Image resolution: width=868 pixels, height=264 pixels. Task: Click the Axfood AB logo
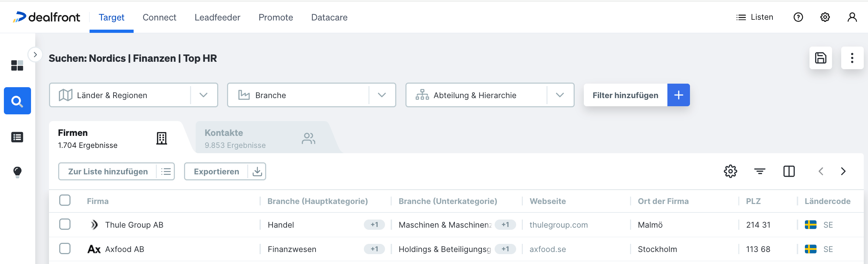point(94,249)
